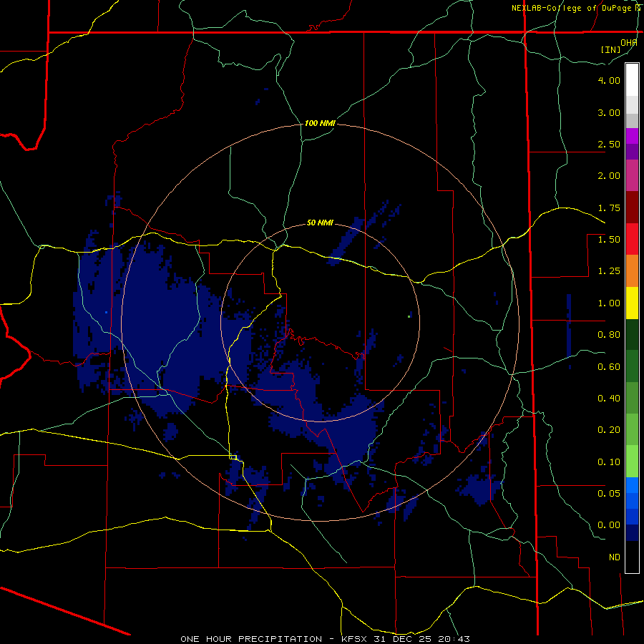
Task: Select the black ND color bar segment
Action: point(632,557)
